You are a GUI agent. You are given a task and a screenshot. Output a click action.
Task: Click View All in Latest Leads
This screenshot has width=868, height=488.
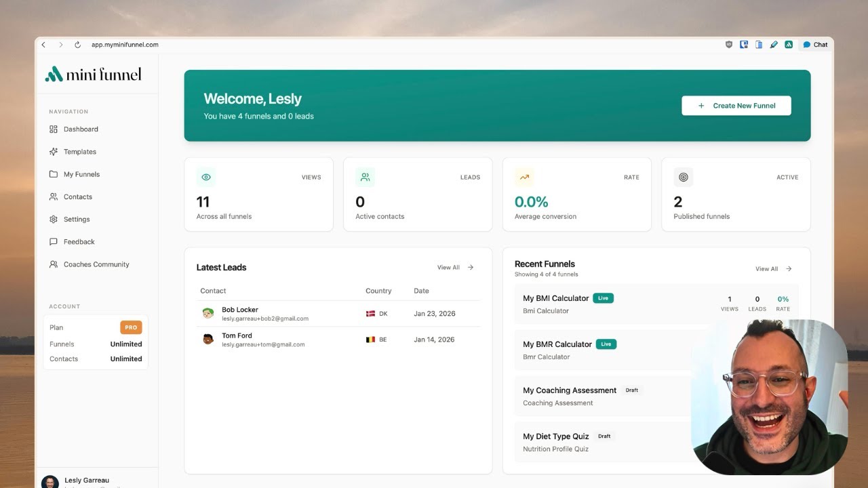click(455, 268)
